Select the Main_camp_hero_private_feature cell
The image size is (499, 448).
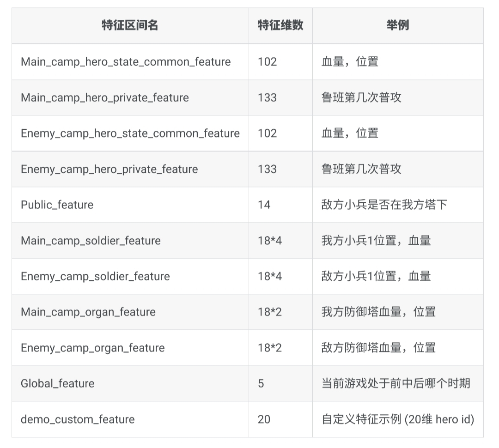(x=105, y=97)
